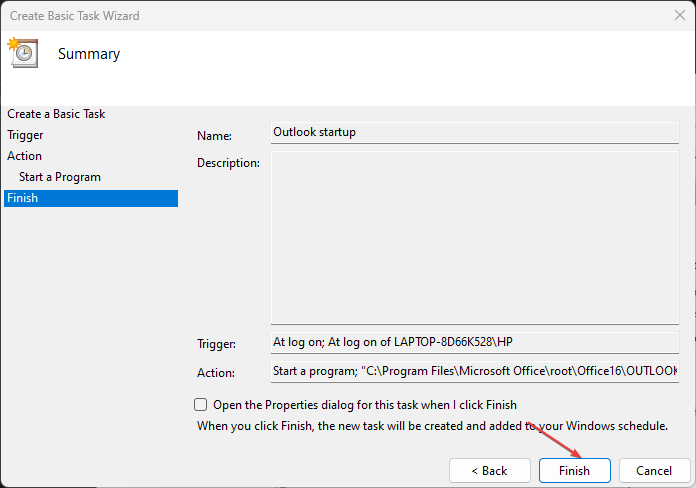The height and width of the screenshot is (488, 696).
Task: Click the Create Basic Task Wizard title bar
Action: [300, 14]
